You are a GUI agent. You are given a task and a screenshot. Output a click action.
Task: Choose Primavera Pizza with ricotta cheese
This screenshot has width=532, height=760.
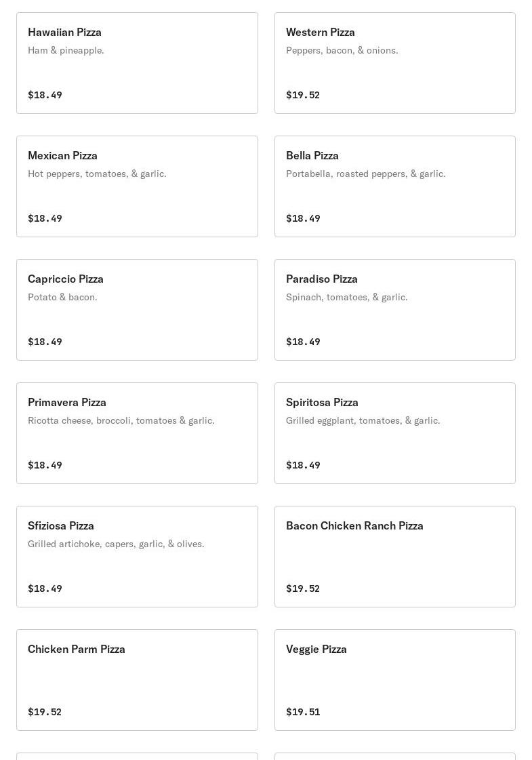pyautogui.click(x=137, y=433)
